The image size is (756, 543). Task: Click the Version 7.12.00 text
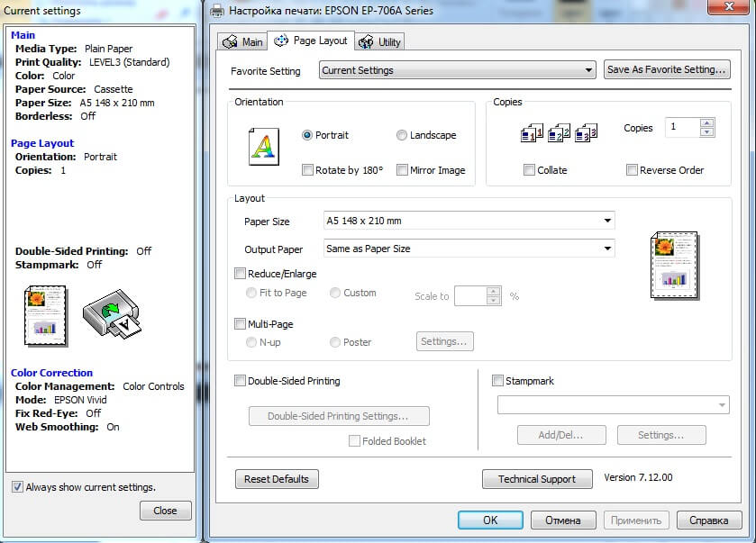[x=638, y=477]
